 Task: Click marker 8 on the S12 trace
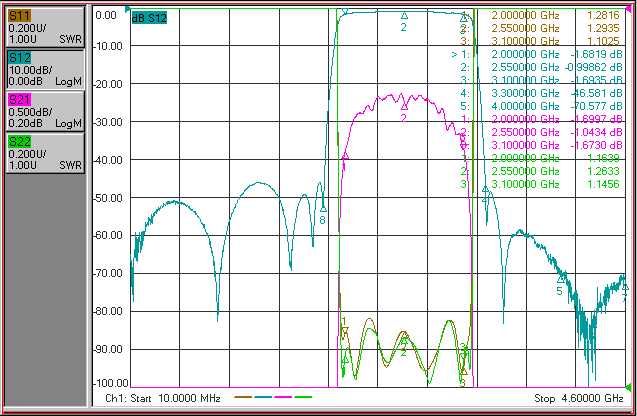[323, 209]
